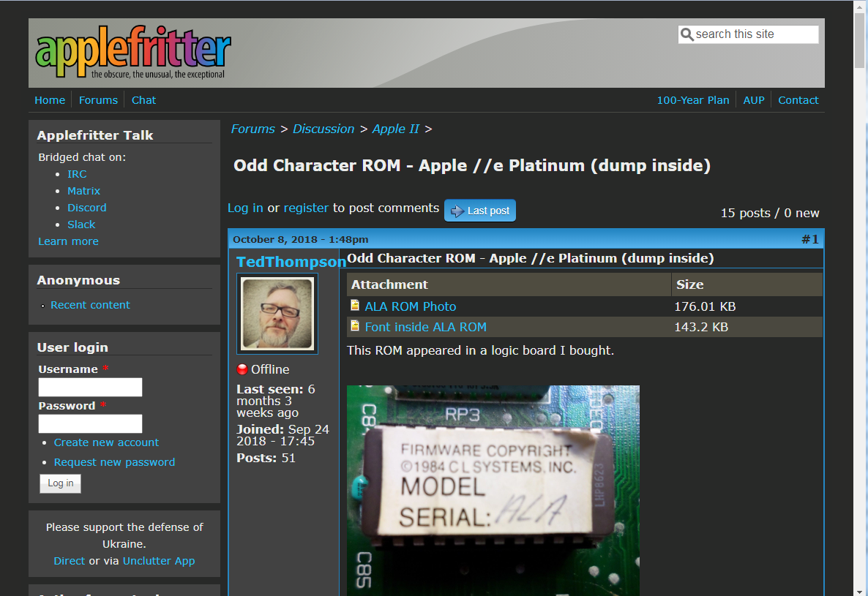The image size is (868, 596).
Task: Click the page vertical scrollbar thumb
Action: tap(859, 42)
